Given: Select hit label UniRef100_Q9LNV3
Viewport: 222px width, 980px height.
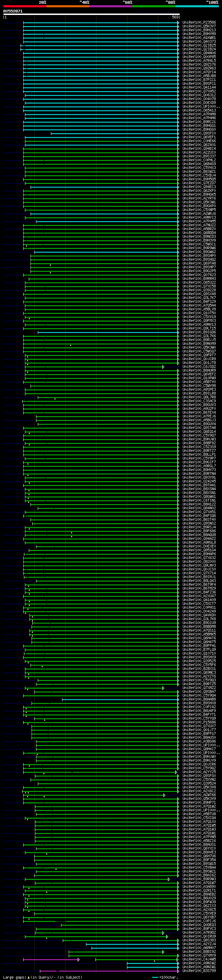Looking at the screenshot, I should [x=199, y=565].
